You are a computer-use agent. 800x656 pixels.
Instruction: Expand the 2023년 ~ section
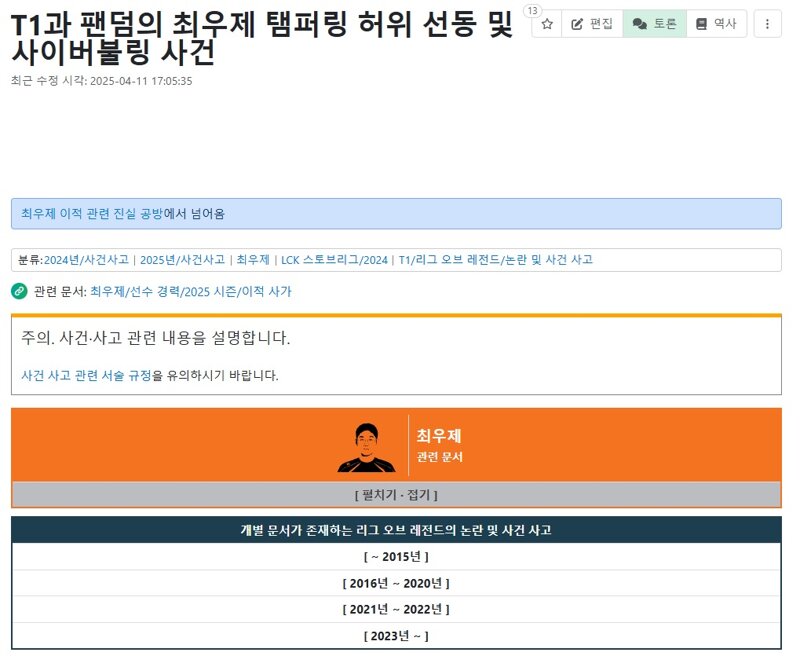click(x=396, y=636)
